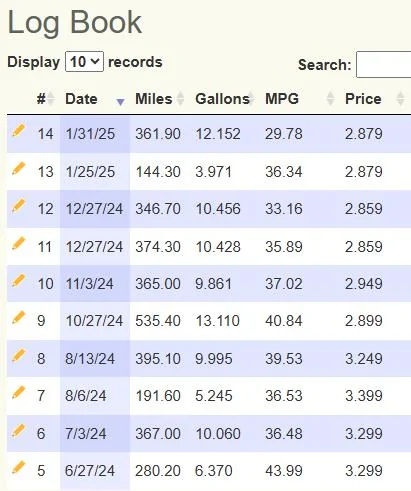
Task: Sort table by # column
Action: tap(45, 99)
